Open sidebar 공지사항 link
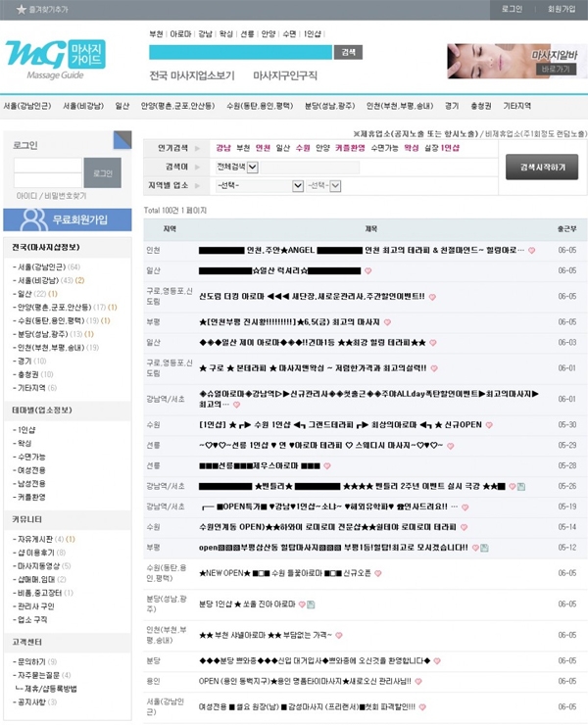Screen dimensions: 588x725 point(31,701)
